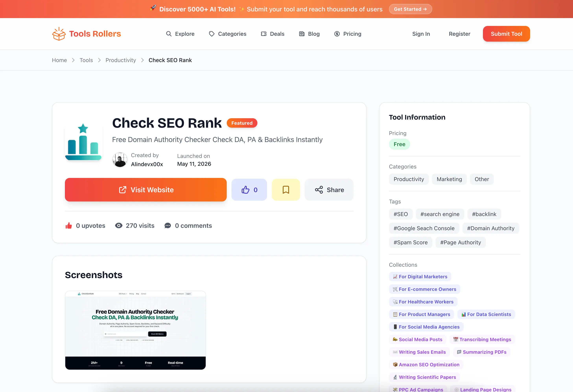Image resolution: width=573 pixels, height=392 pixels.
Task: Click the Free pricing badge
Action: point(399,144)
